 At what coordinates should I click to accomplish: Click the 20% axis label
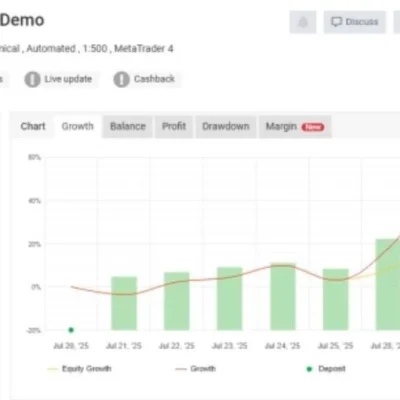tap(34, 244)
